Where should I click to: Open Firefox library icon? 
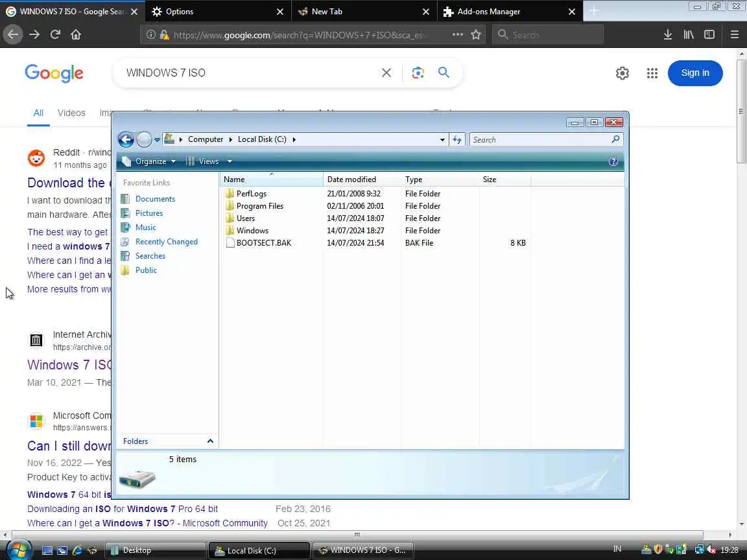(689, 34)
